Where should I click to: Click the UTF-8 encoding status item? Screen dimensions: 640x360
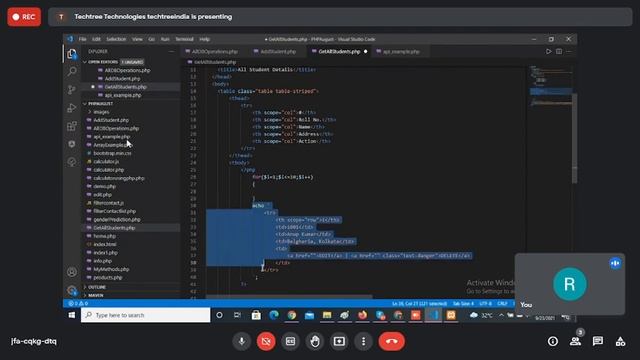(485, 304)
